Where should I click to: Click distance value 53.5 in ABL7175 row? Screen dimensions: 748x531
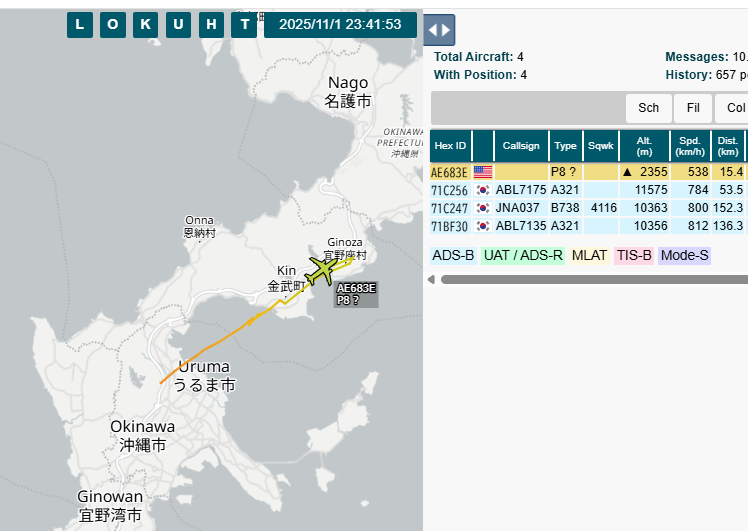(731, 190)
